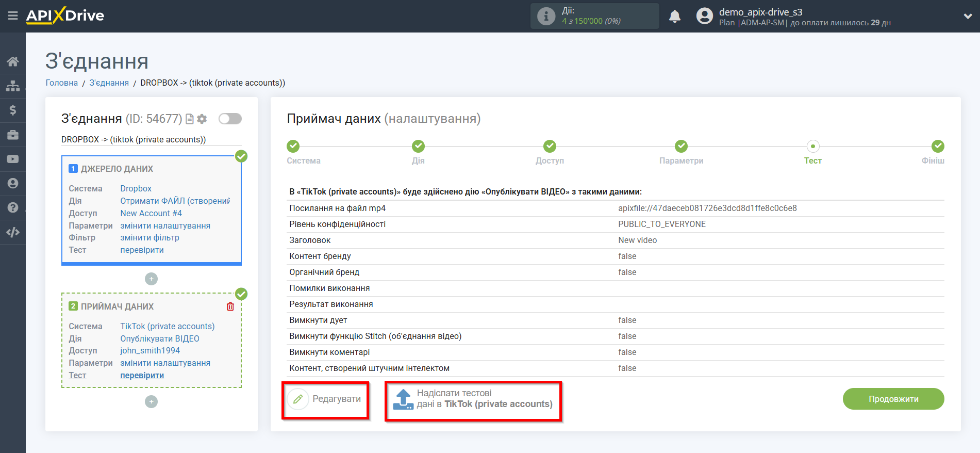Click the PUBLIC_TO_EVERYONE value
This screenshot has height=453, width=980.
(662, 224)
